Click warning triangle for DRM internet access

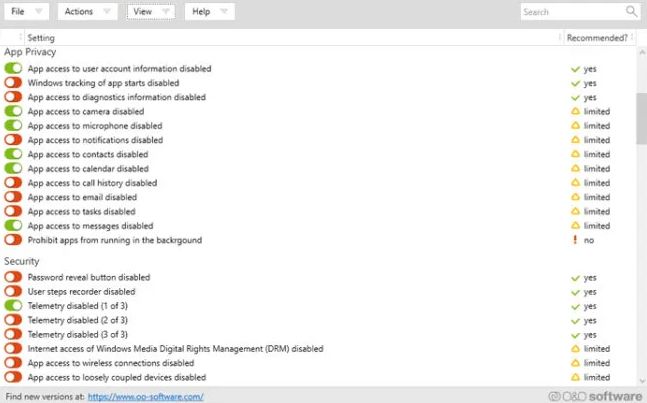click(575, 349)
